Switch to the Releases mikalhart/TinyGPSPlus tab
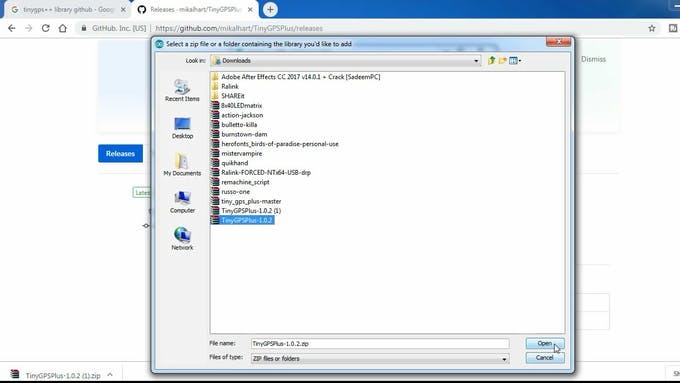680x383 pixels. 195,9
